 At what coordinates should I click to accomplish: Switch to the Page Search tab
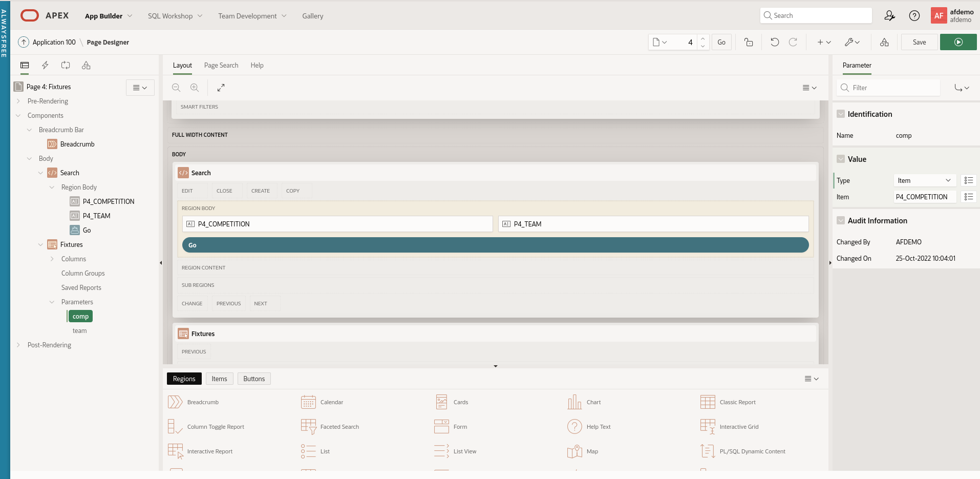coord(221,65)
